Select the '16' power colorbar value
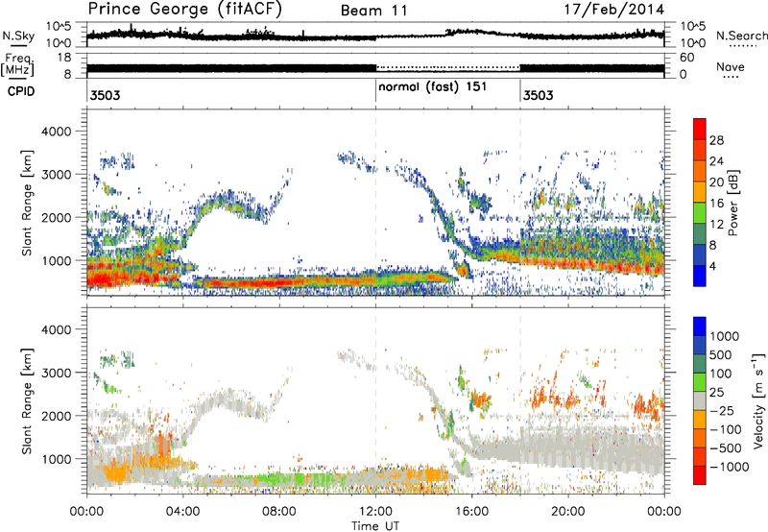The width and height of the screenshot is (768, 532). tap(716, 204)
